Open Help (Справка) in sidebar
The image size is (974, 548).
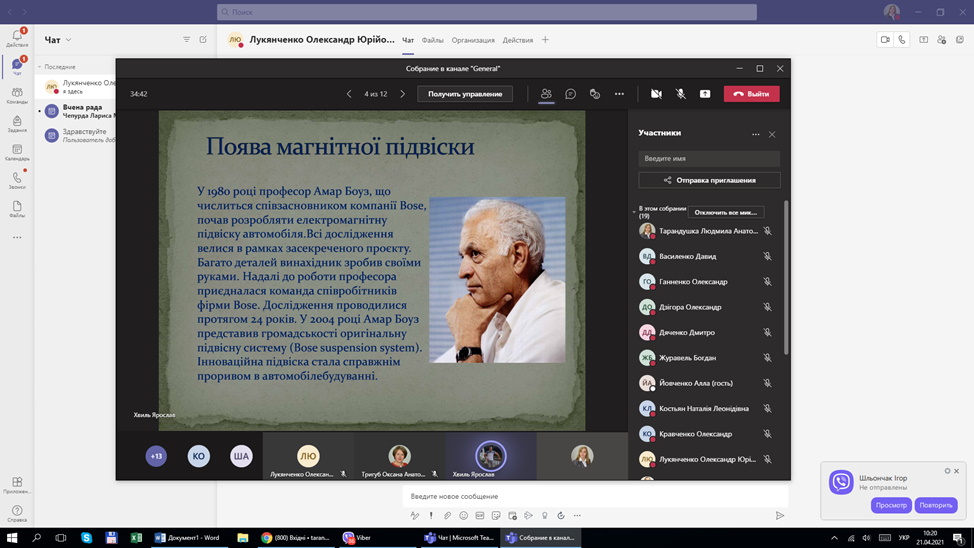17,513
